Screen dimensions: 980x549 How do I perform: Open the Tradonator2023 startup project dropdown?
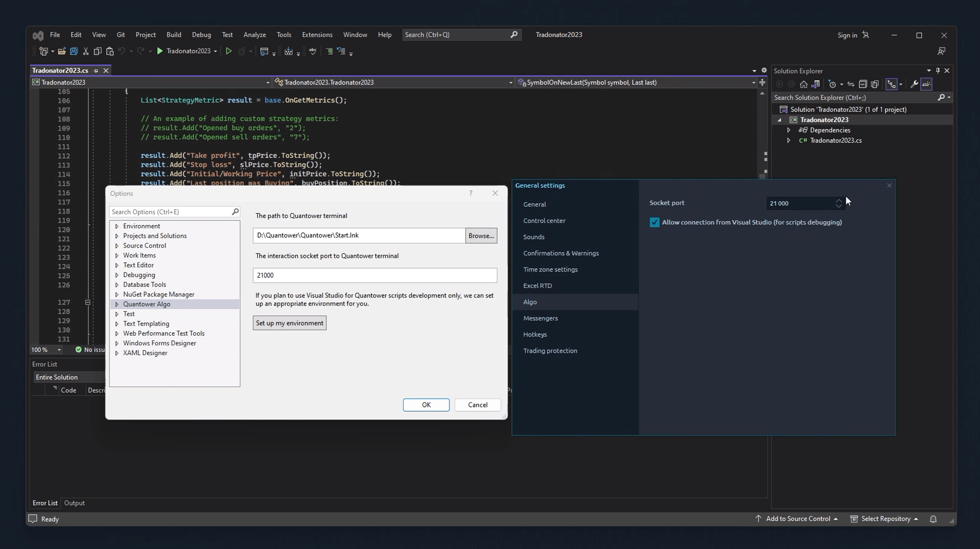click(215, 51)
